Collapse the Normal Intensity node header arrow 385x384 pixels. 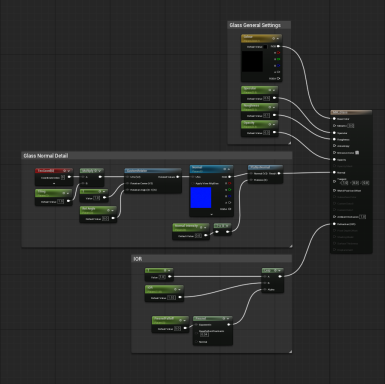click(205, 227)
